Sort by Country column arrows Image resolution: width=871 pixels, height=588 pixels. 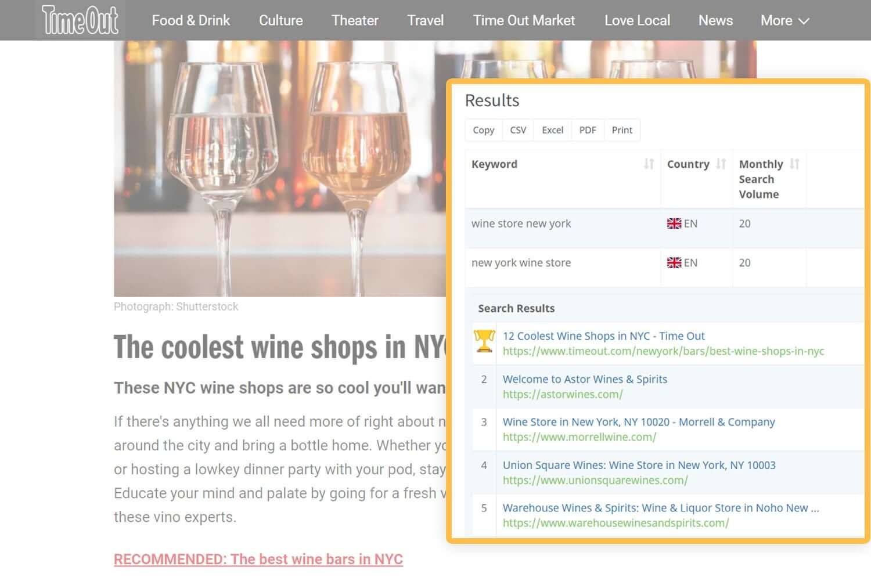click(x=721, y=164)
